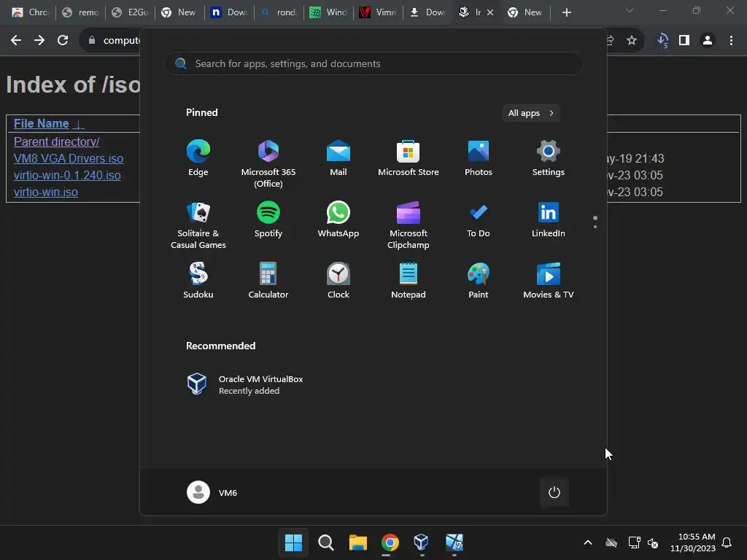Open Microsoft Store from pinned apps
This screenshot has height=560, width=747.
[x=409, y=158]
